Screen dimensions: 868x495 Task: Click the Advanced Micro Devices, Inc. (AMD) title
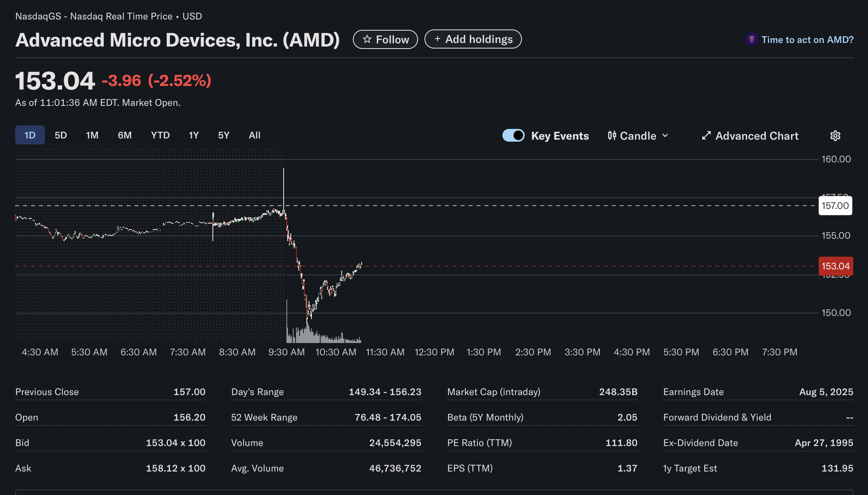pos(177,40)
